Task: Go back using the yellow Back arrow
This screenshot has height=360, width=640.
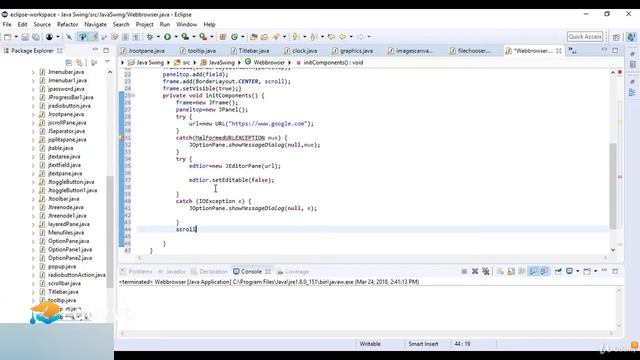Action: tap(342, 37)
